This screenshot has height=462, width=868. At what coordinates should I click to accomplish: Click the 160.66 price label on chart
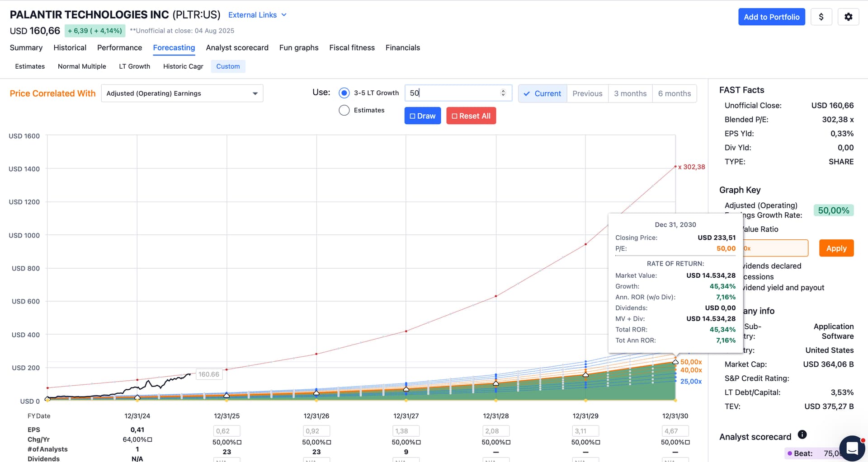[x=209, y=374]
